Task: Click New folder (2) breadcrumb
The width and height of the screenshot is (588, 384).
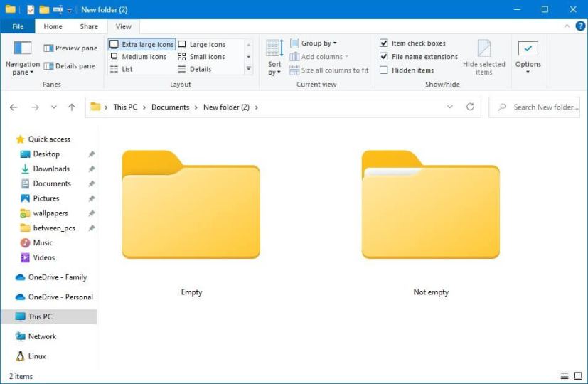Action: (226, 107)
